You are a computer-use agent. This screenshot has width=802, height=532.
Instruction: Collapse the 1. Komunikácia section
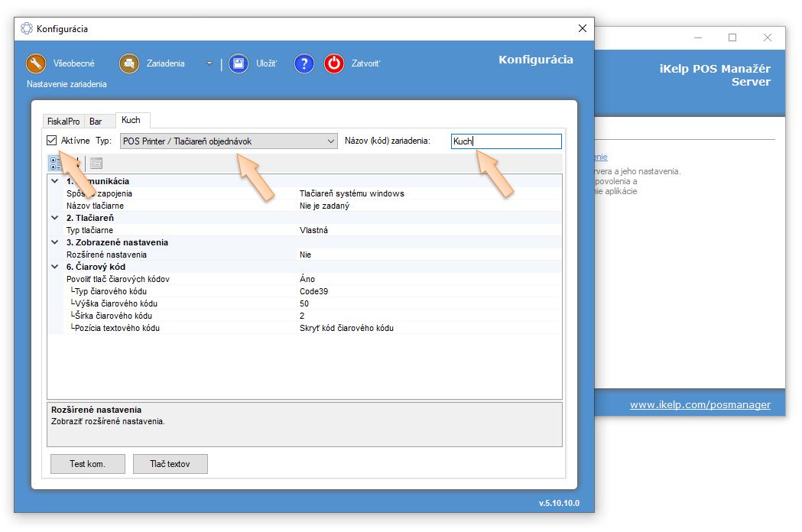54,181
